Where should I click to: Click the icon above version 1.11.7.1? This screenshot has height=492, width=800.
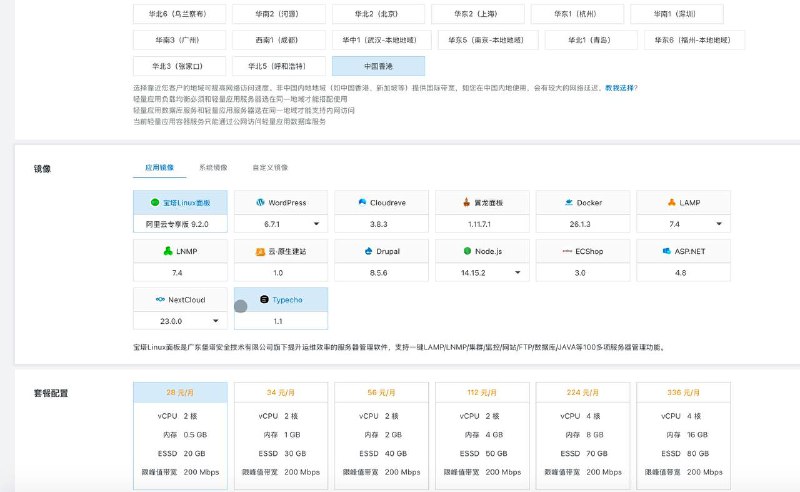[x=466, y=203]
